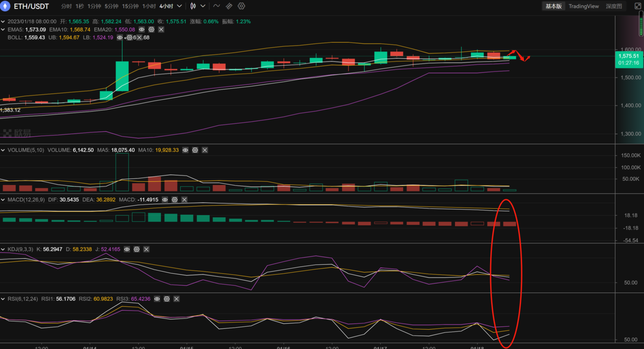The image size is (644, 349).
Task: Select the 分时 time interval
Action: (x=66, y=6)
